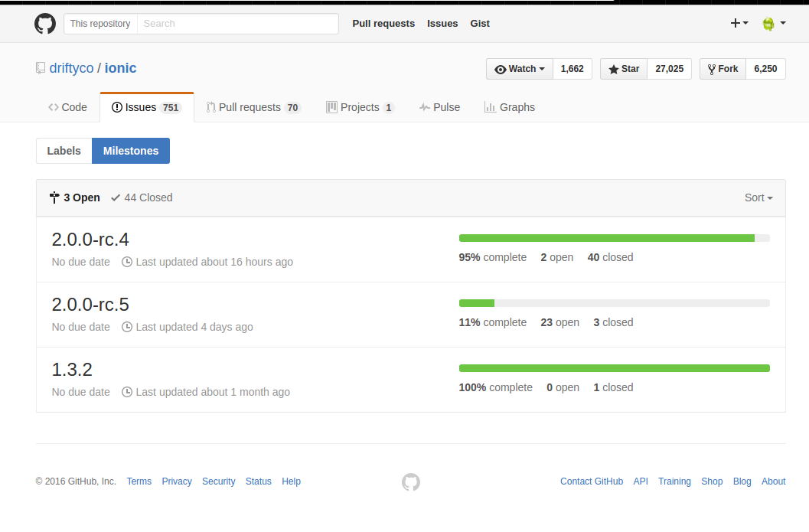Open Gist in top navigation
The image size is (809, 532).
pos(480,24)
